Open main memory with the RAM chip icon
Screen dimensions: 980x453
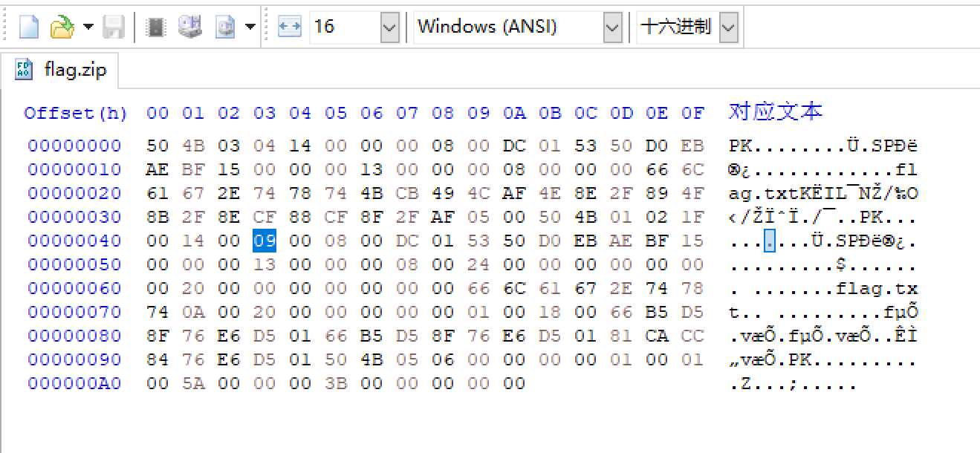pyautogui.click(x=155, y=27)
